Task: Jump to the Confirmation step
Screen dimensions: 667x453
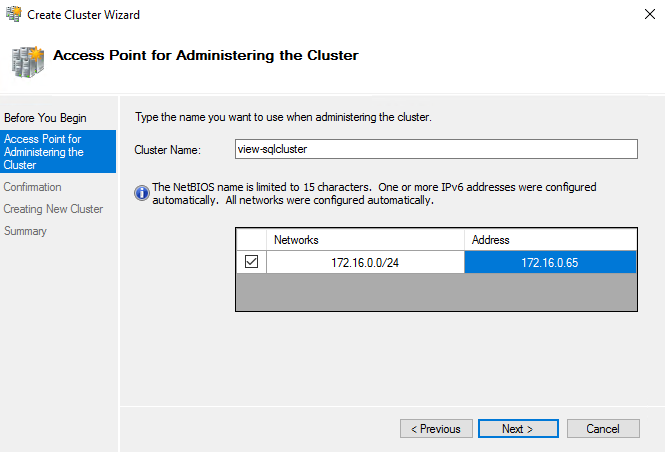Action: coord(32,187)
